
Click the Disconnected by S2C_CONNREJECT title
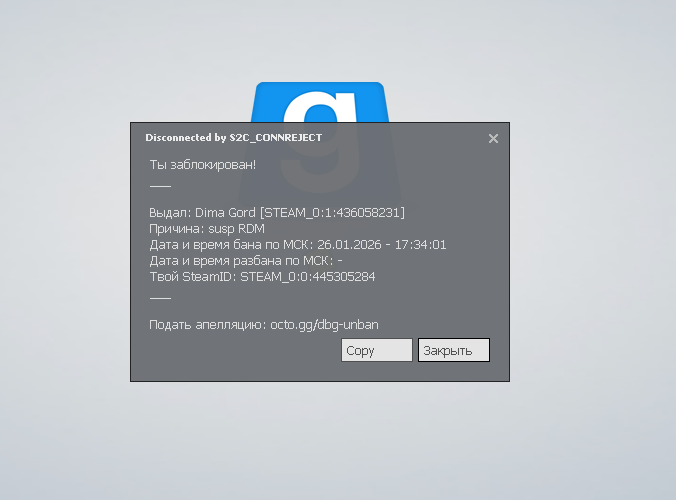click(234, 138)
